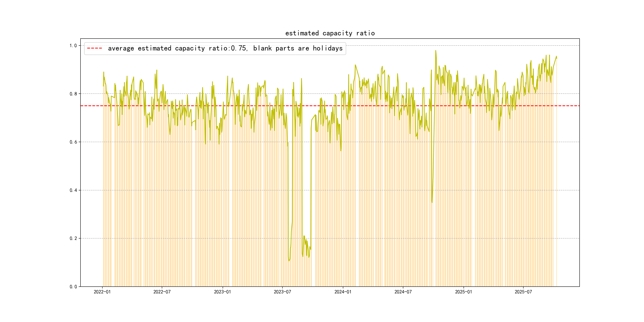The width and height of the screenshot is (644, 322).
Task: Click the final data point at the line's right end
Action: point(557,58)
